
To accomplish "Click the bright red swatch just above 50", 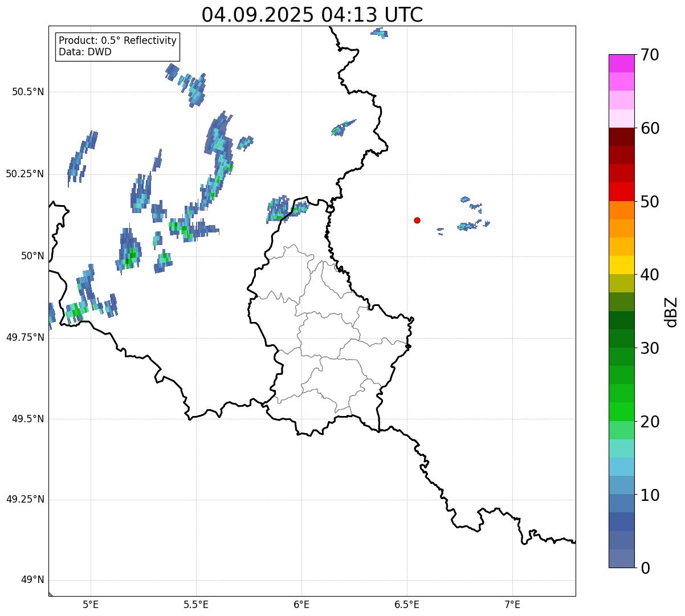I will [625, 191].
